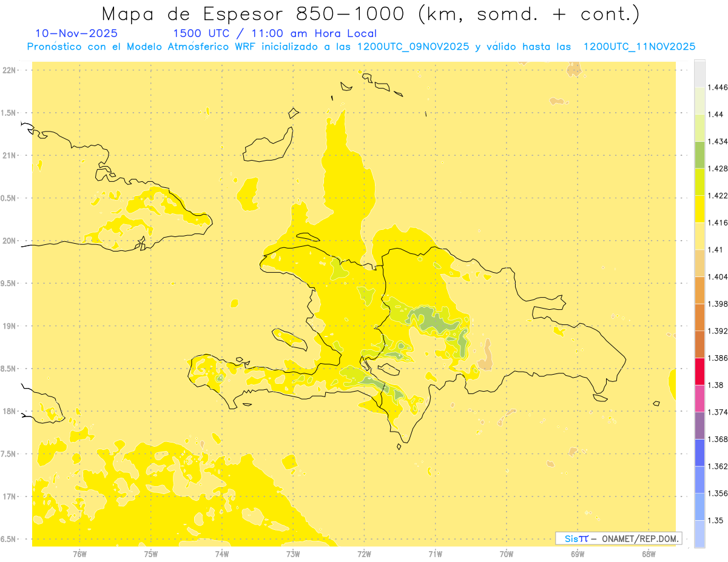The height and width of the screenshot is (562, 728).
Task: Click the legend value '1.374'
Action: click(x=717, y=412)
